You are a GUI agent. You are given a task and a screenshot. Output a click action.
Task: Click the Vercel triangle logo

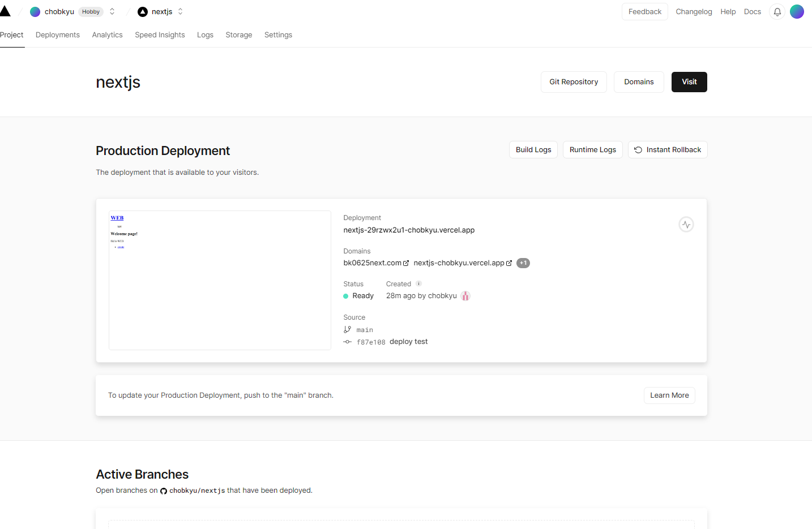click(5, 11)
